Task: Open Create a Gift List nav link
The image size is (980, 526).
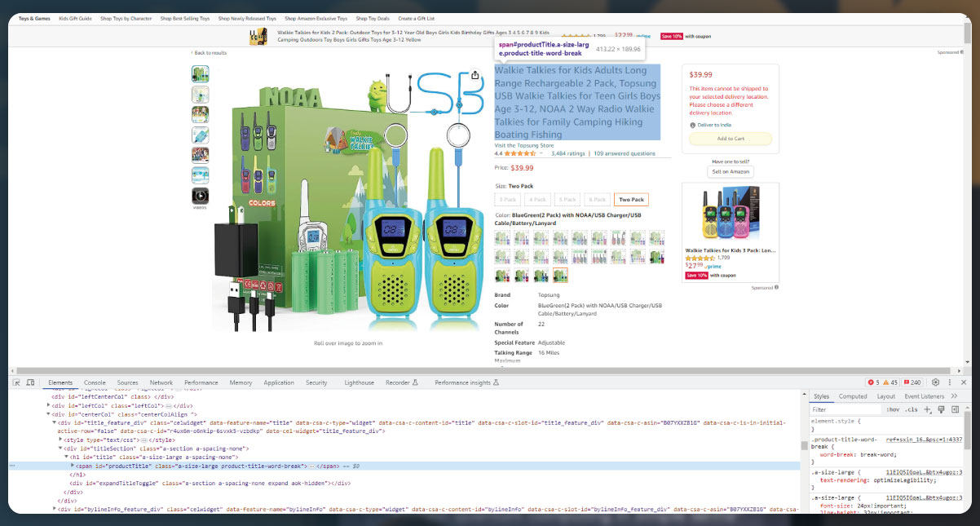Action: [x=416, y=18]
